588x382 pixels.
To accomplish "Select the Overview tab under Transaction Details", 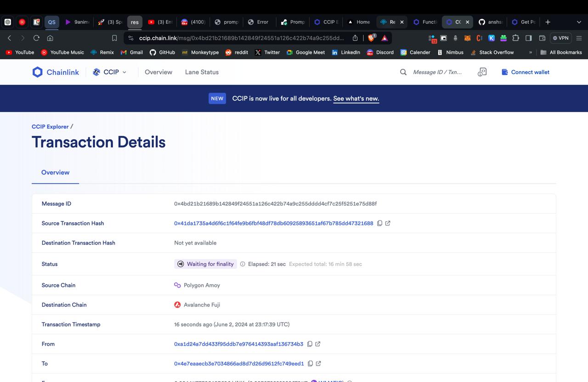I will 55,173.
